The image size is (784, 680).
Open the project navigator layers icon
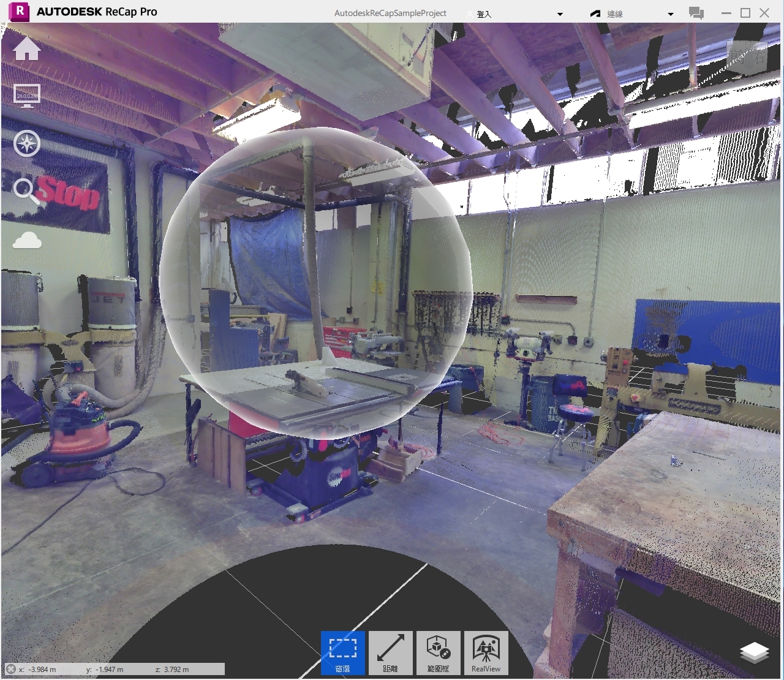754,653
